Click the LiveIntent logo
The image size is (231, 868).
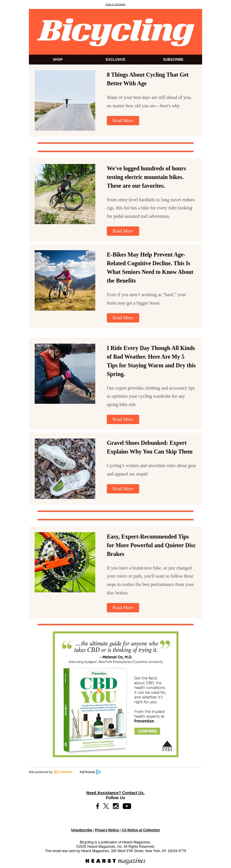tap(63, 772)
